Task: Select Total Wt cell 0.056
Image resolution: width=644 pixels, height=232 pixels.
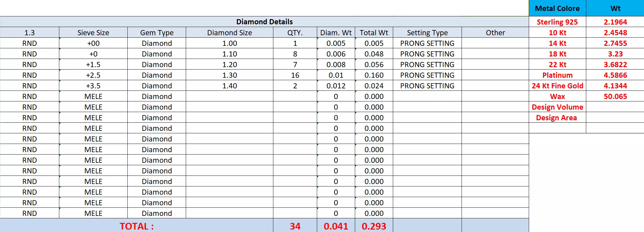Action: 374,64
